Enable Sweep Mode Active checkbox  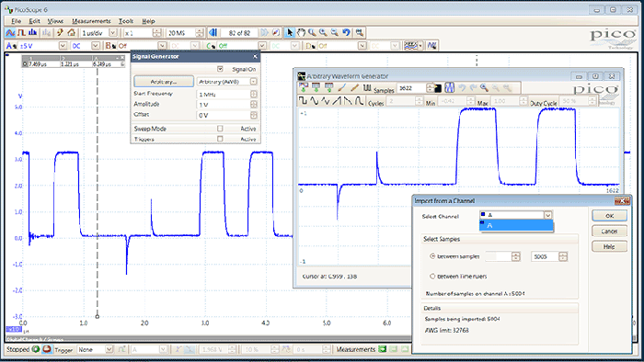tap(220, 129)
